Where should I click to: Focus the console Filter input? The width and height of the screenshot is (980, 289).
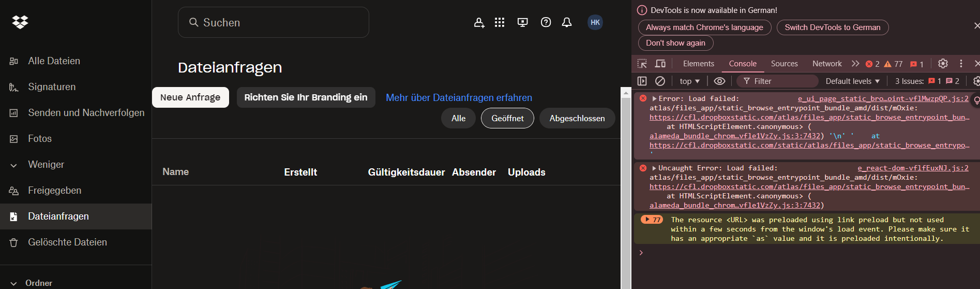[x=777, y=81]
